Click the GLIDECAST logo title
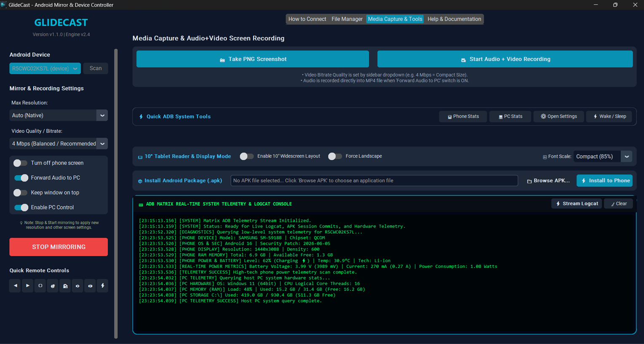This screenshot has width=644, height=344. 61,22
